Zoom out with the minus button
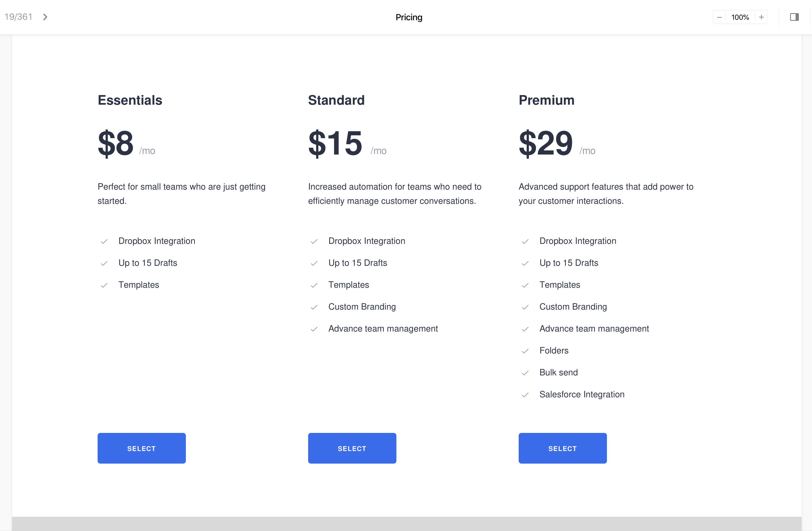The height and width of the screenshot is (531, 812). tap(719, 17)
